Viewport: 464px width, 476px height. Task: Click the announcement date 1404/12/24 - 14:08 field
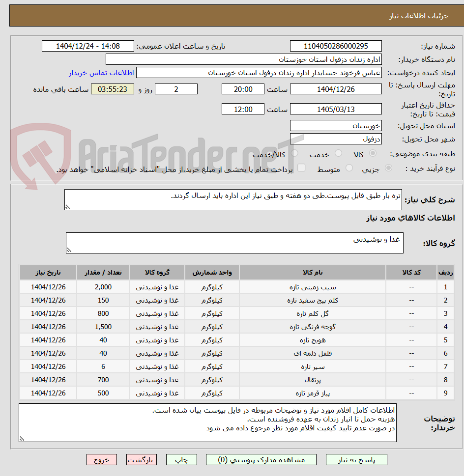pos(88,46)
